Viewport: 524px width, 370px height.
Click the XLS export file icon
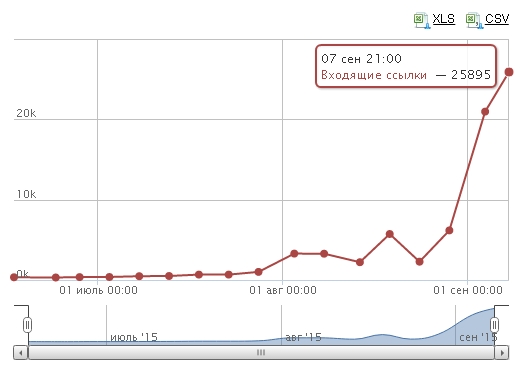pyautogui.click(x=422, y=20)
